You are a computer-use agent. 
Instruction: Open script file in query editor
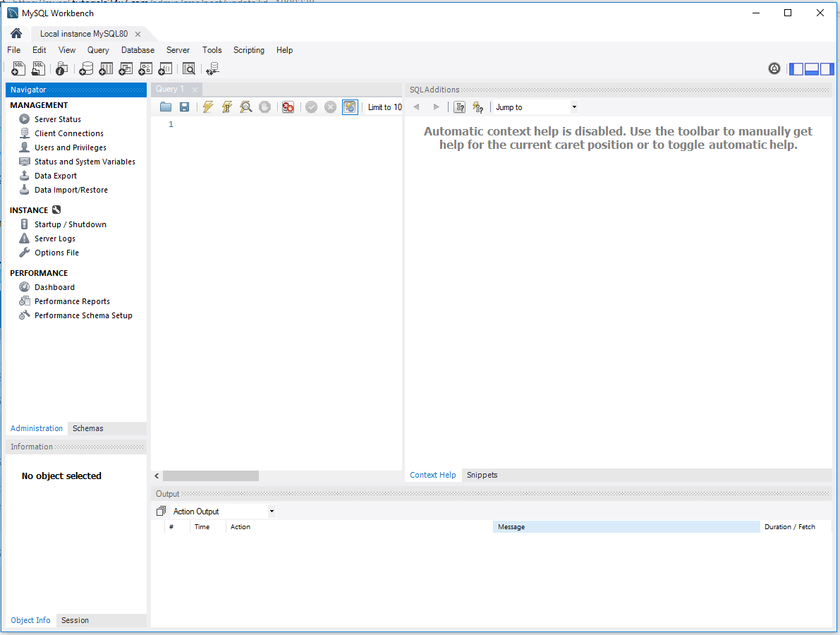tap(166, 107)
